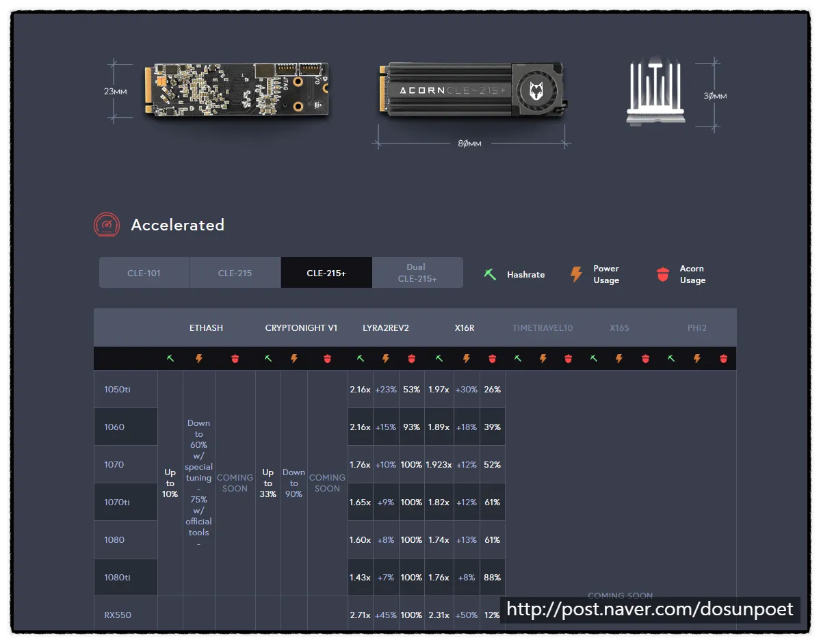This screenshot has height=644, width=821.
Task: Select the 1080ti row label
Action: pyautogui.click(x=117, y=578)
